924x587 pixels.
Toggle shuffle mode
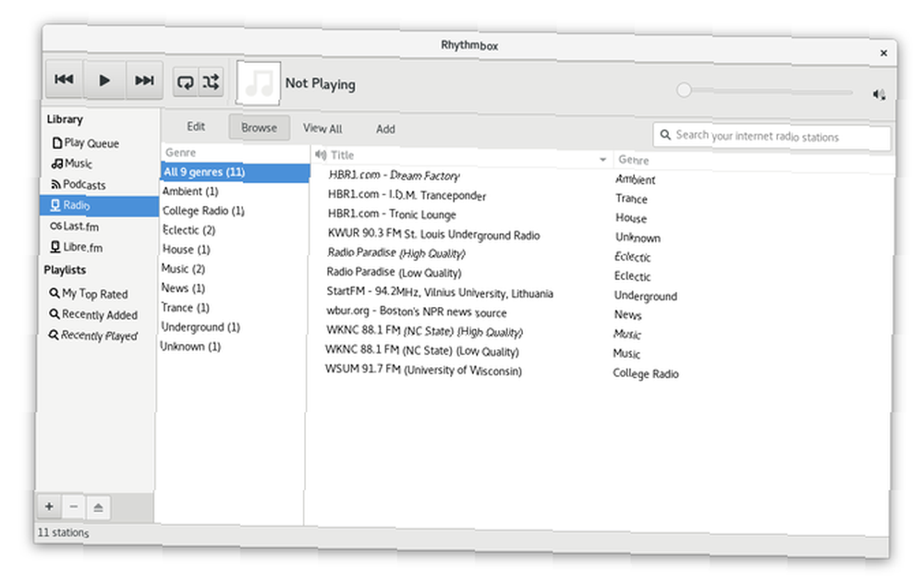click(211, 82)
